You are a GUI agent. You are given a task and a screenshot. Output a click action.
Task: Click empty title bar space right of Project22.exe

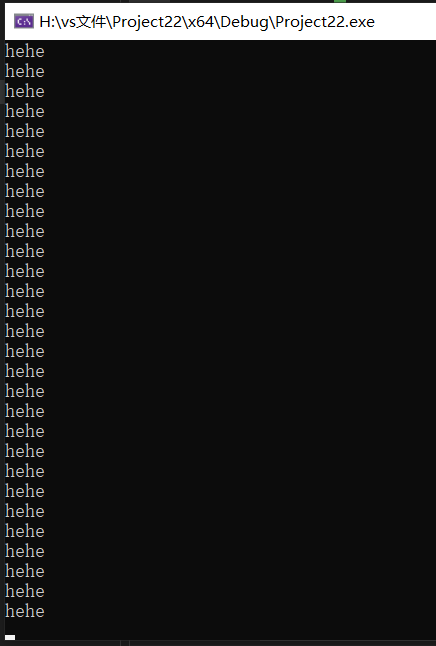click(406, 21)
